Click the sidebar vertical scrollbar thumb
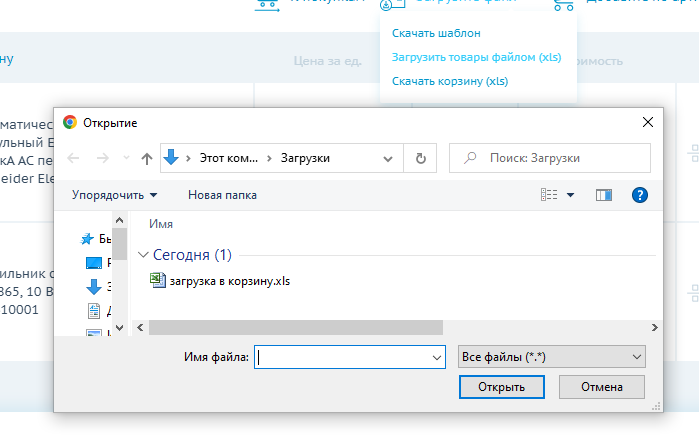 (x=119, y=244)
